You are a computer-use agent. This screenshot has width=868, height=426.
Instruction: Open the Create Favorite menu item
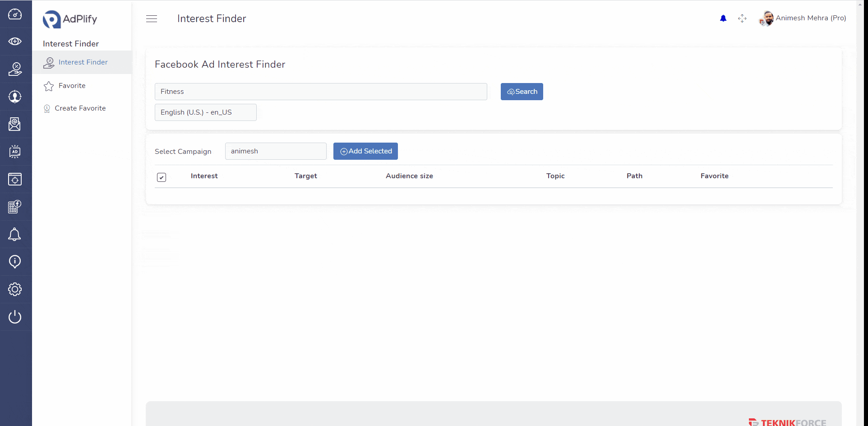coord(80,108)
